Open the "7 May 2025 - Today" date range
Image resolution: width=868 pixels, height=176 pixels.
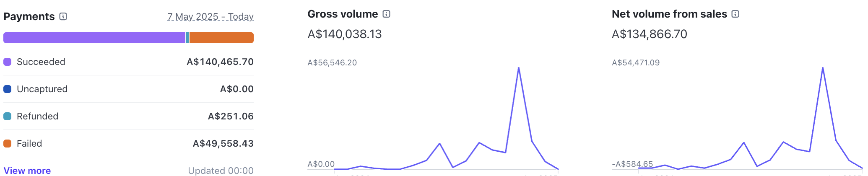(210, 17)
